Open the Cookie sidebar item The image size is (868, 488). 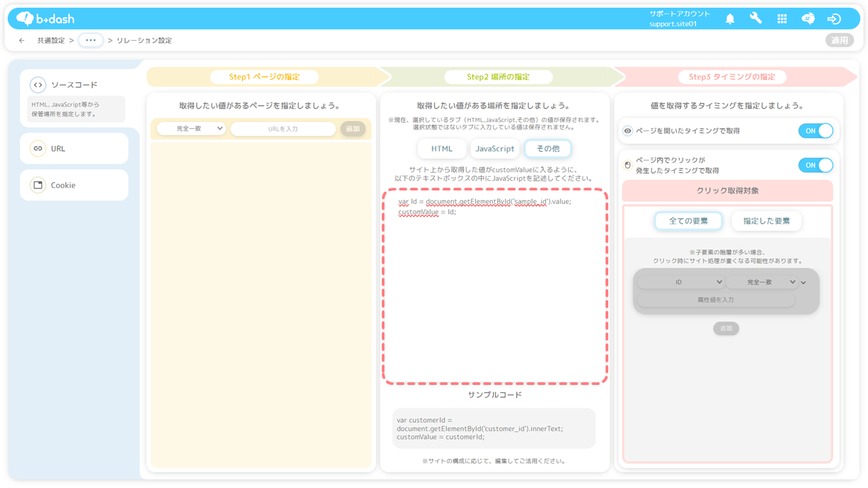tap(74, 185)
